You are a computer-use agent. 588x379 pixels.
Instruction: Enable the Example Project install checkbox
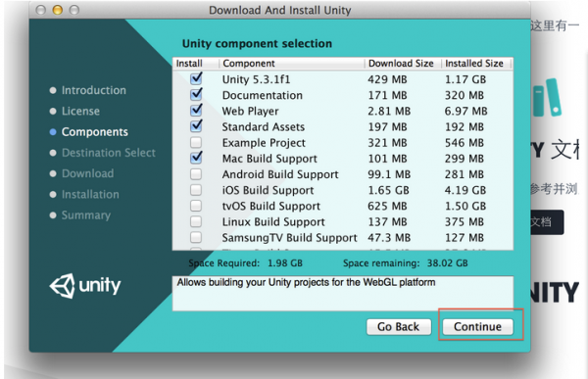(196, 142)
